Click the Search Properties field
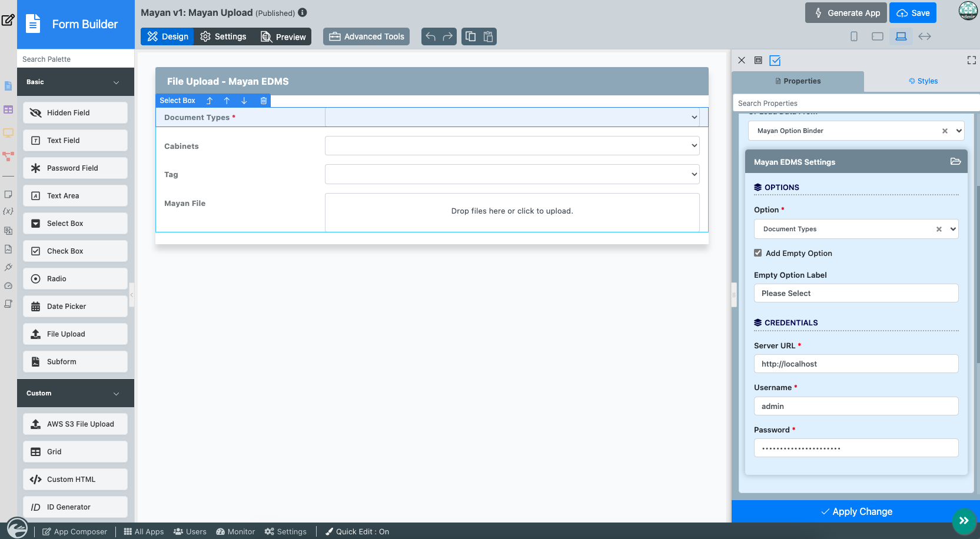Image resolution: width=980 pixels, height=539 pixels. [856, 103]
